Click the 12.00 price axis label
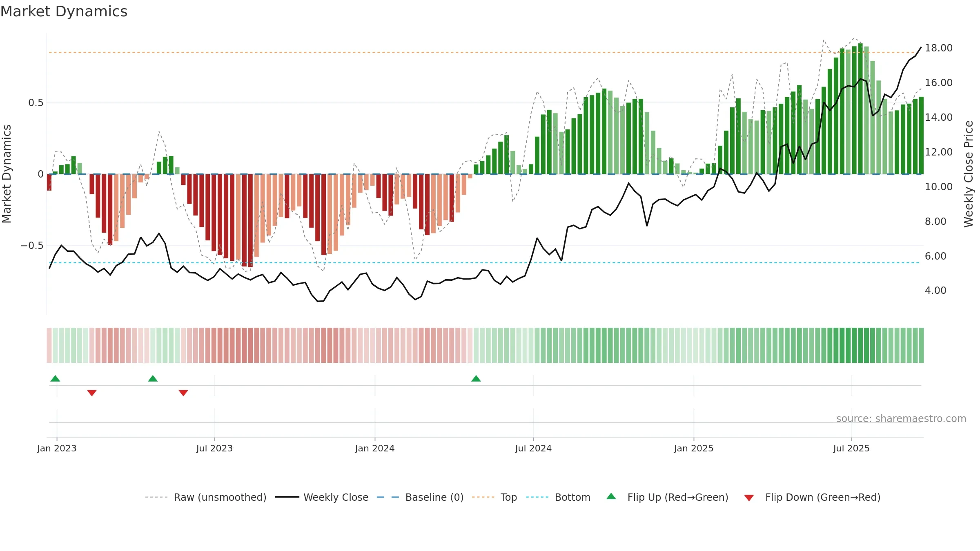 (938, 152)
